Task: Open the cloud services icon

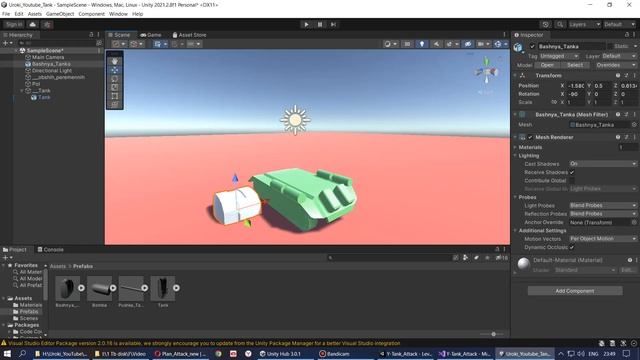Action: pos(33,24)
